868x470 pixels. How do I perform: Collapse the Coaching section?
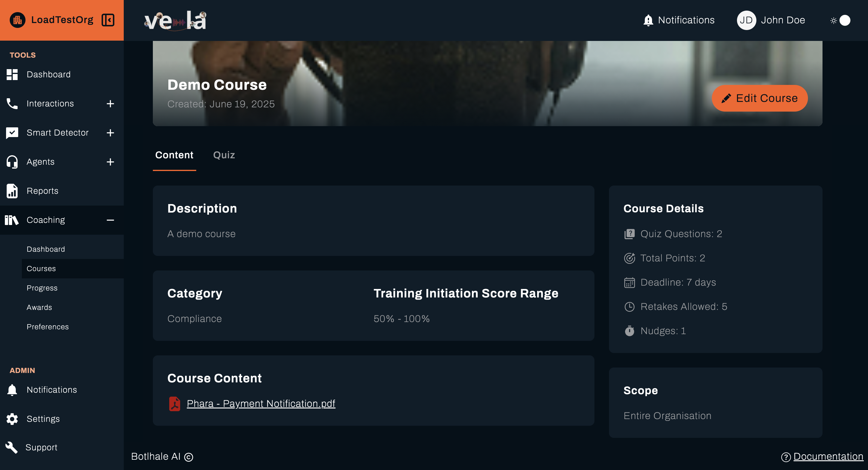110,220
